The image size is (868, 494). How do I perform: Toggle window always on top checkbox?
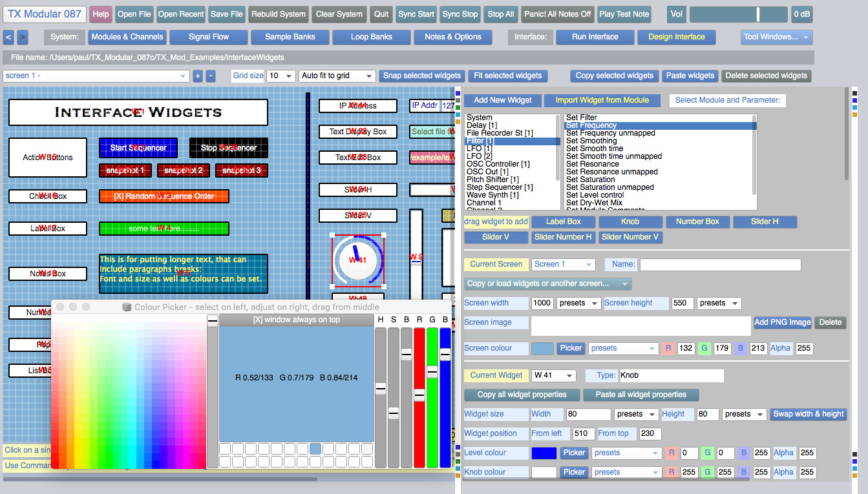click(296, 320)
